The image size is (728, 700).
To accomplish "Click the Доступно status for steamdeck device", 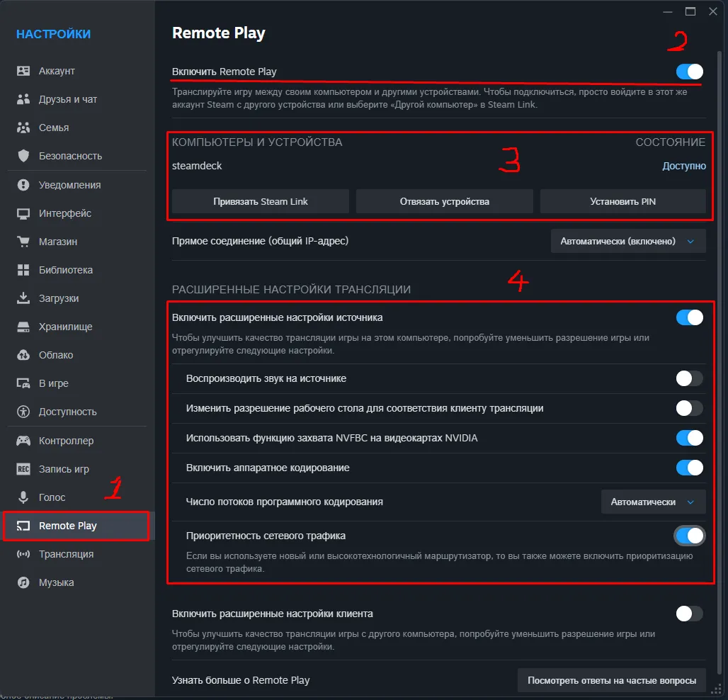I will point(683,166).
